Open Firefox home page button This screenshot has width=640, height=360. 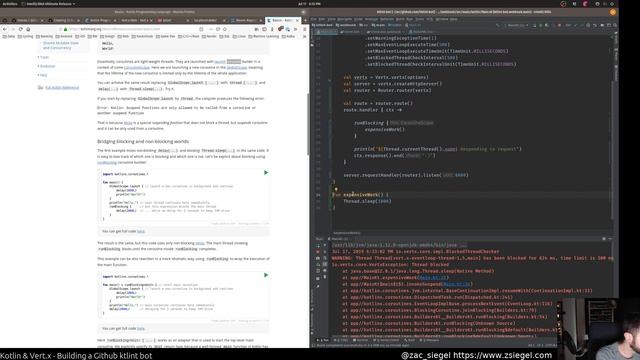(28, 29)
